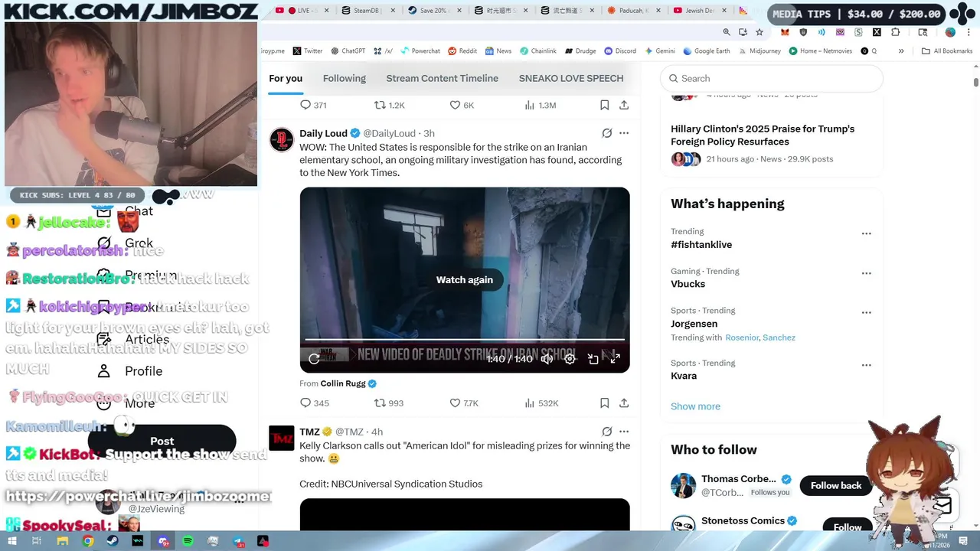Screen dimensions: 980x551
Task: Open Articles in X sidebar
Action: [x=132, y=339]
